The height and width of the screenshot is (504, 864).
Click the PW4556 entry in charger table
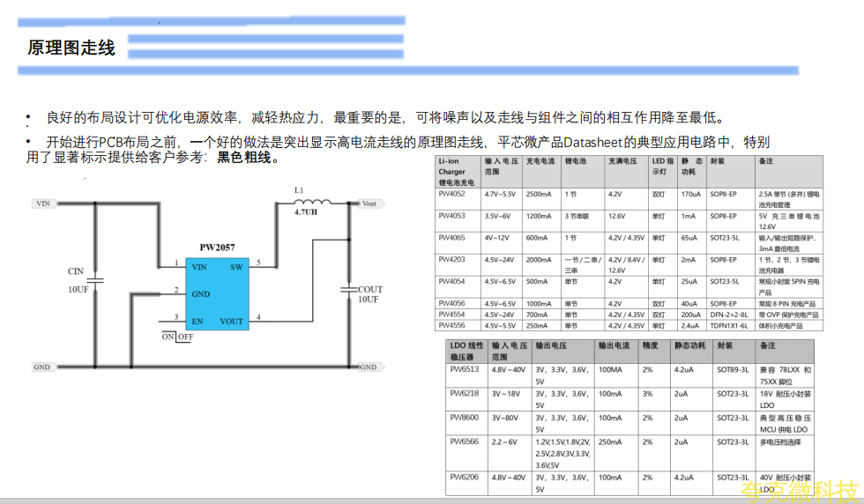451,325
